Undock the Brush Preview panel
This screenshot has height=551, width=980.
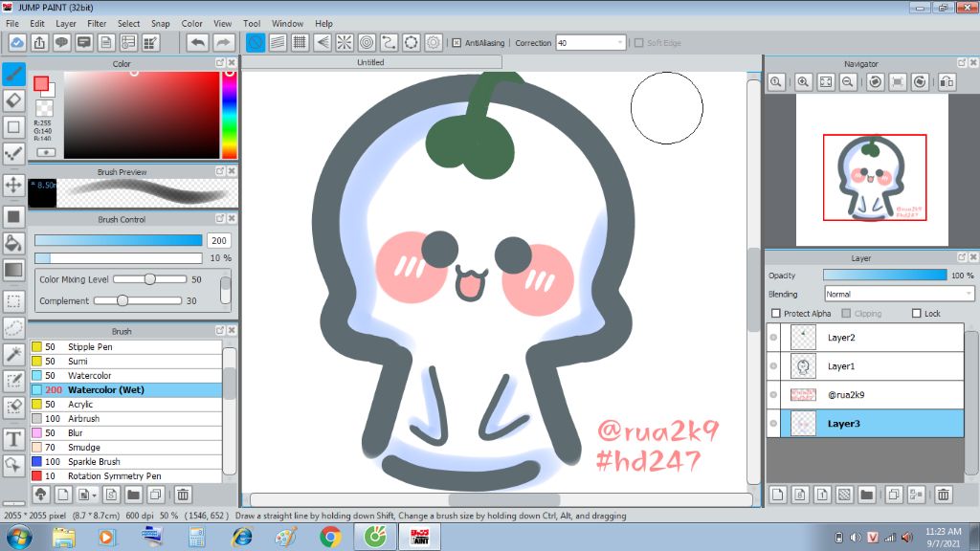pyautogui.click(x=220, y=171)
